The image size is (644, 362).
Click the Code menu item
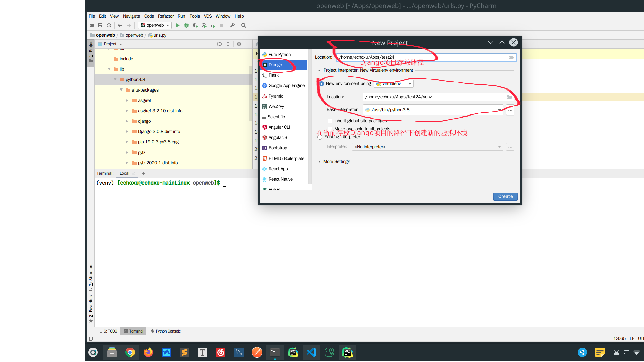(149, 16)
